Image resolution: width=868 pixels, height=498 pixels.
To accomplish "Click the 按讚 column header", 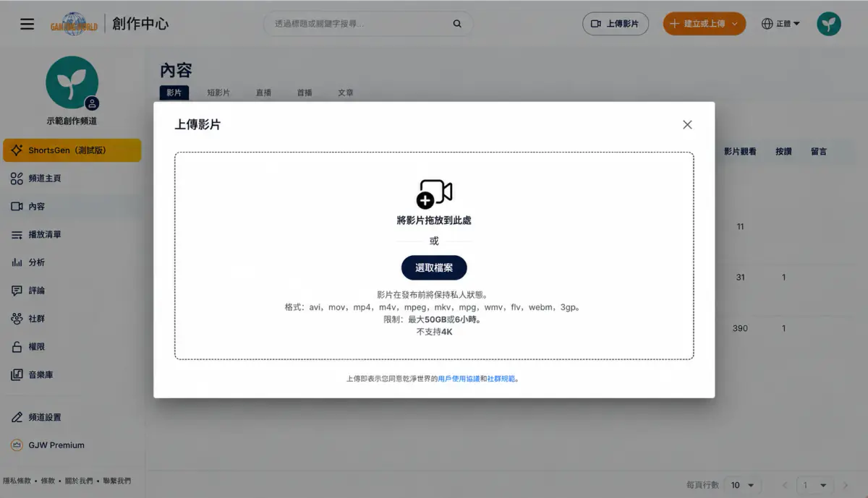I will tap(783, 152).
